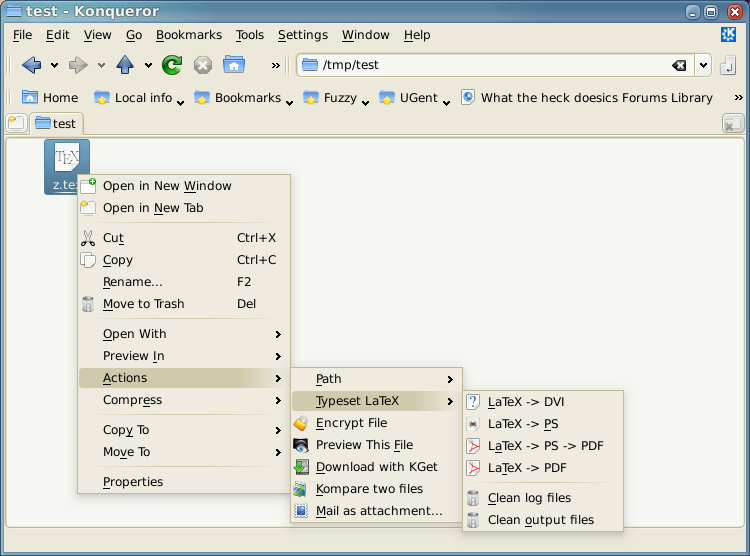Click into the /tmp/test location field

[x=493, y=65]
